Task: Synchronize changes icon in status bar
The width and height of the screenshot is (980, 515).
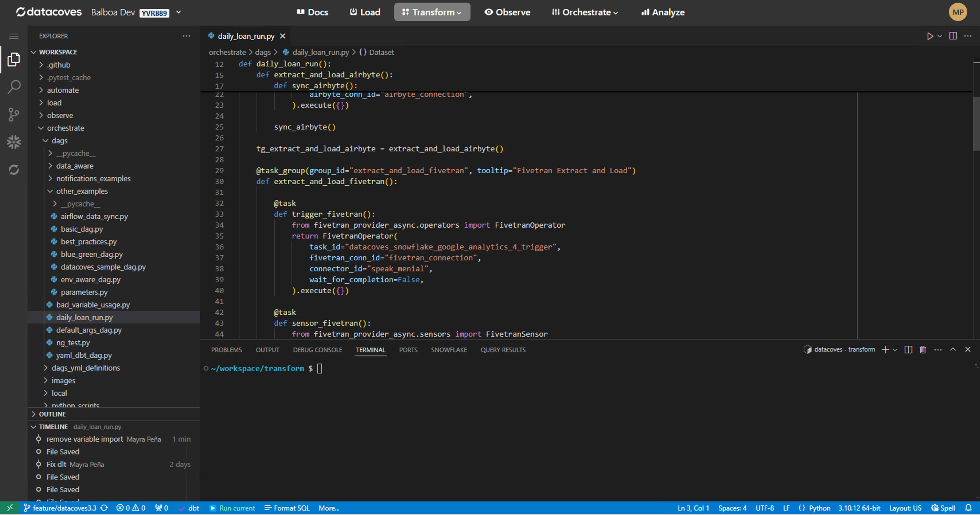Action: pos(104,508)
